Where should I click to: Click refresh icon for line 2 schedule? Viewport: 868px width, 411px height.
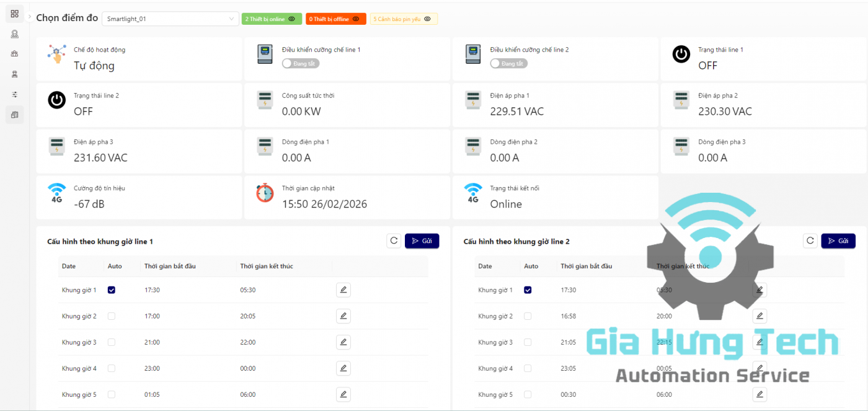click(810, 241)
